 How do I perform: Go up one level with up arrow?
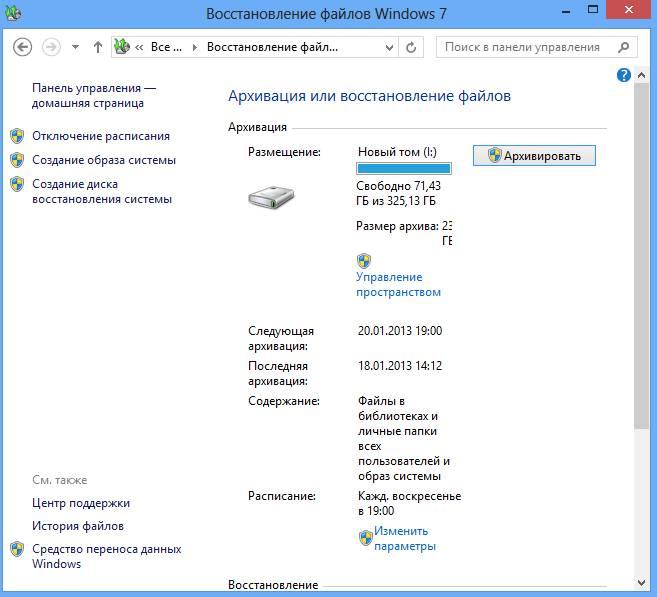pyautogui.click(x=98, y=47)
